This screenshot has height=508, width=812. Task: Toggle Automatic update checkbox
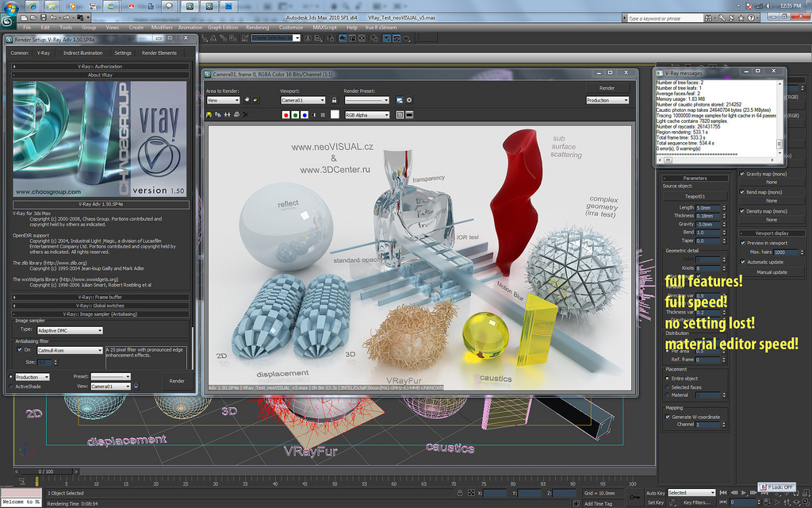[x=743, y=262]
